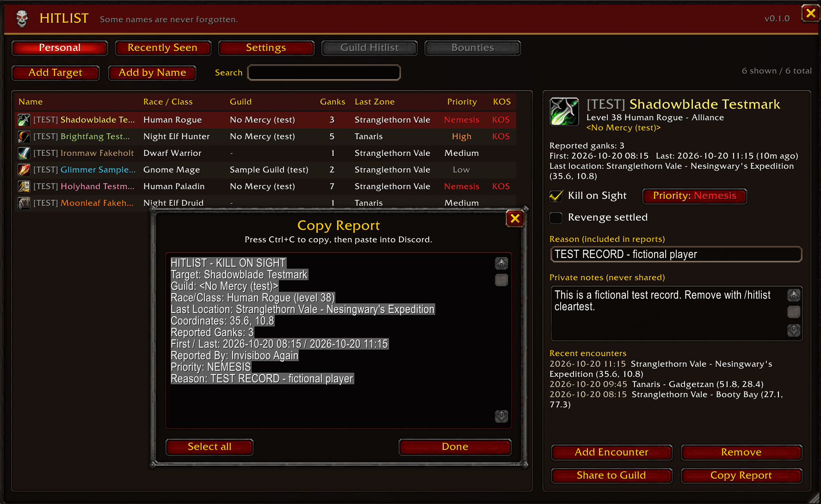
Task: Close the Copy Report dialog with X
Action: tap(515, 218)
